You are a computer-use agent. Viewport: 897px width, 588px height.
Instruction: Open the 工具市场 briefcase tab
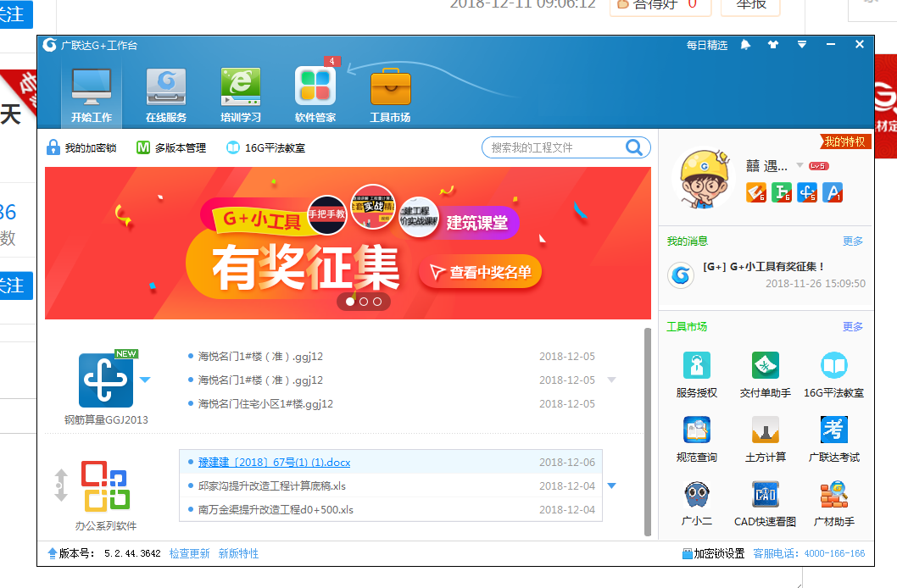coord(390,95)
